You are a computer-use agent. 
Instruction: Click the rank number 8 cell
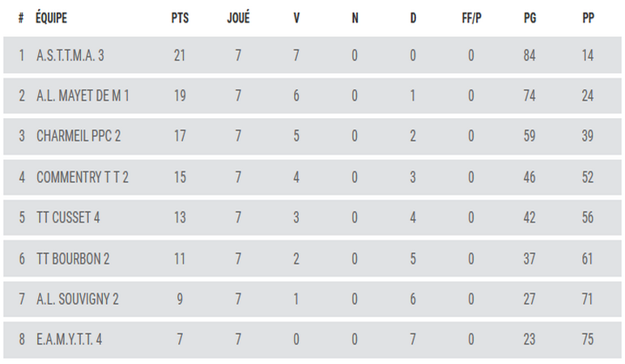coord(22,340)
